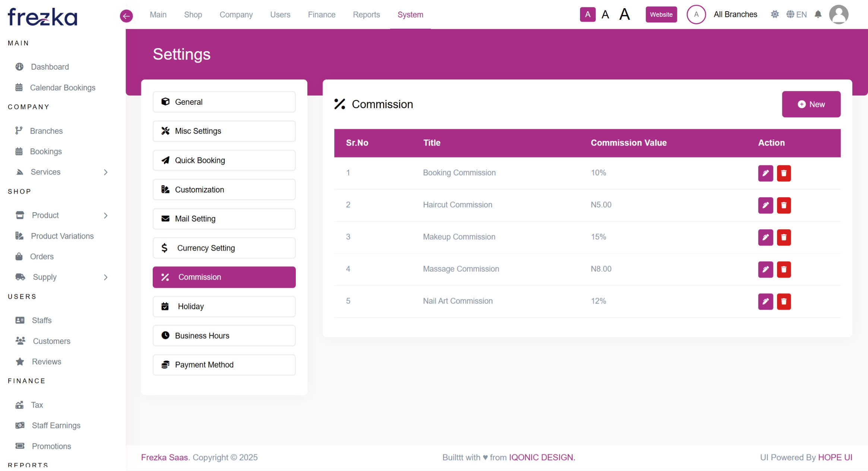The width and height of the screenshot is (868, 471).
Task: Switch to the Finance top menu
Action: pos(321,15)
